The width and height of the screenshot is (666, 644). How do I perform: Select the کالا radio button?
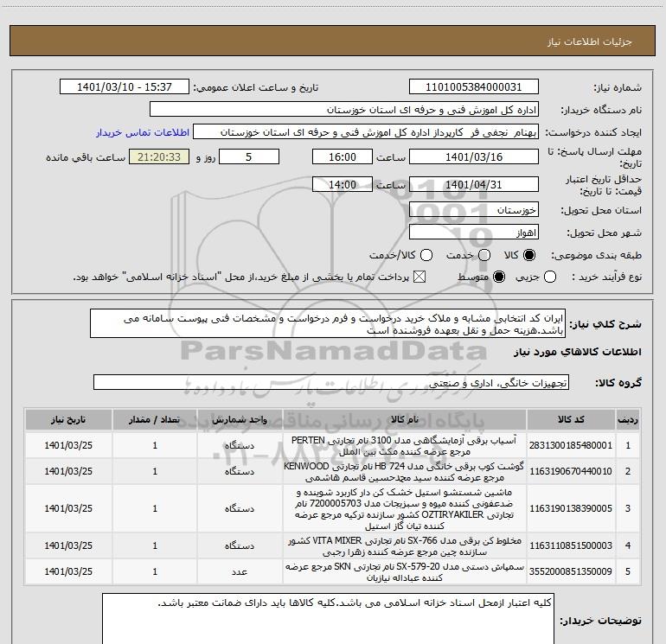pyautogui.click(x=529, y=255)
